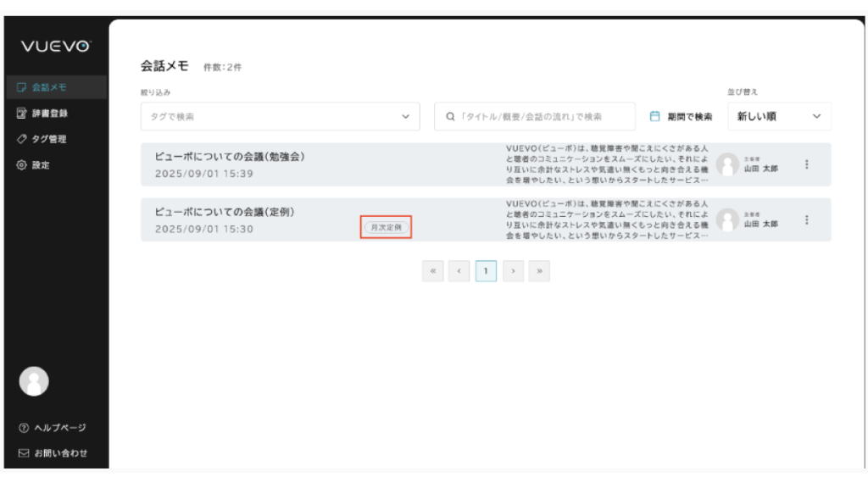Image resolution: width=868 pixels, height=488 pixels.
Task: Focus the タイトル/概要/会話の流れ search field
Action: 542,117
